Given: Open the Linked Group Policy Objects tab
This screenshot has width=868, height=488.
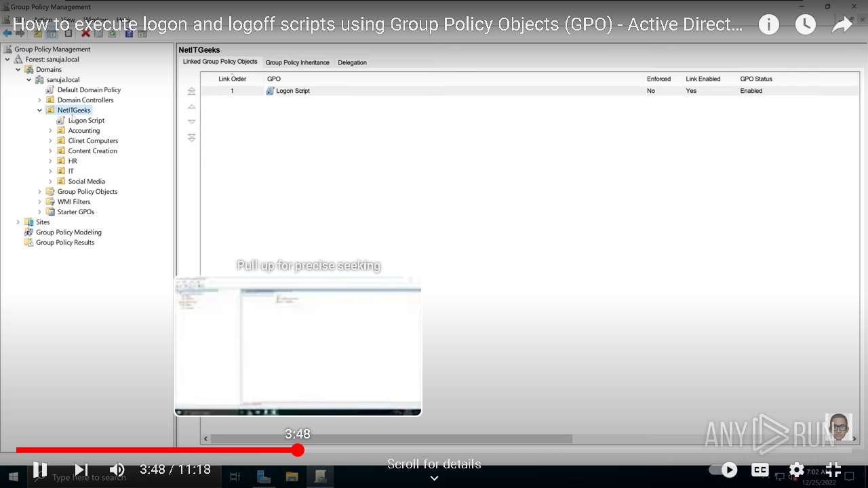Looking at the screenshot, I should click(220, 62).
